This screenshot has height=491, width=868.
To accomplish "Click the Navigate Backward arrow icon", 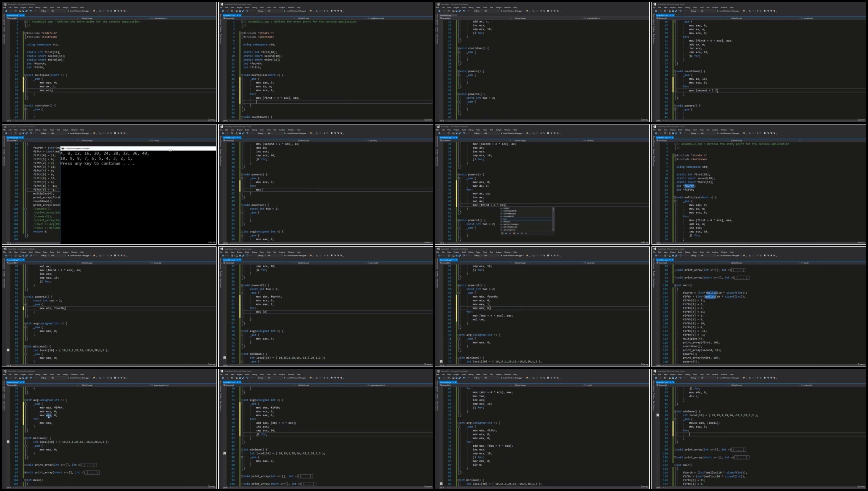I will (6, 11).
